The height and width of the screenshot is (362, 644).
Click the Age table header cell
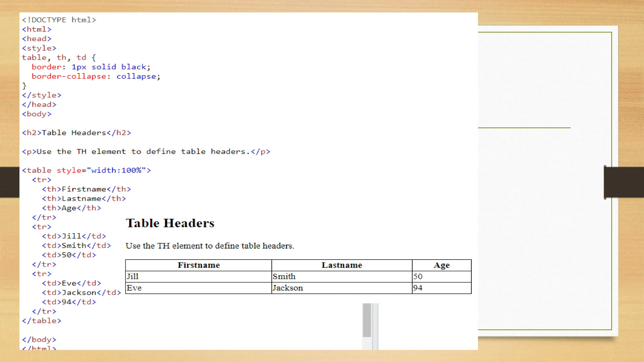coord(441,265)
